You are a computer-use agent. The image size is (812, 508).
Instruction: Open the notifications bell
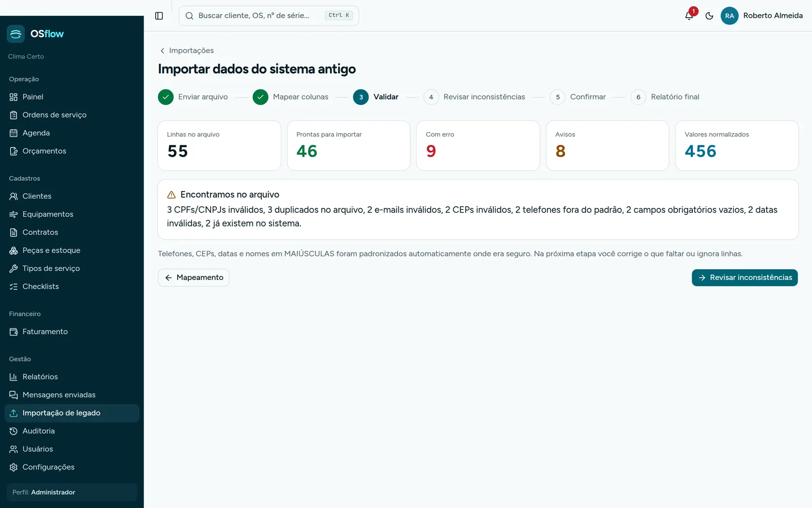(689, 16)
